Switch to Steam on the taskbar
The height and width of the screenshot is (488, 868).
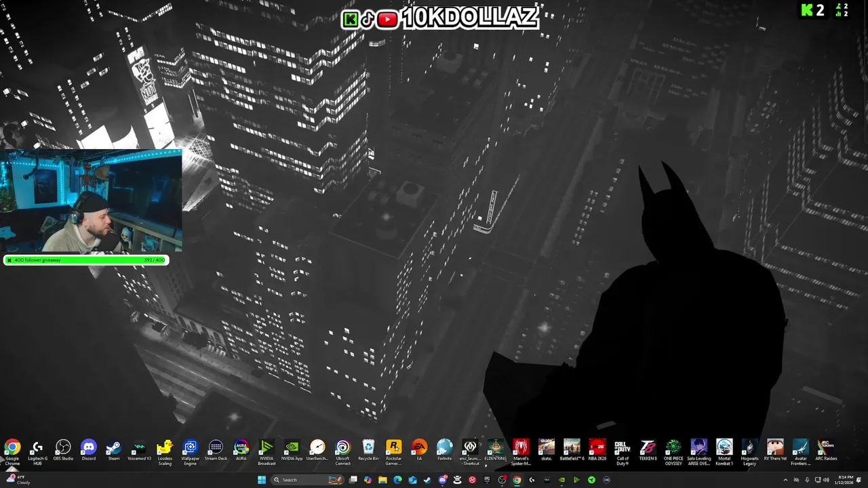click(427, 480)
